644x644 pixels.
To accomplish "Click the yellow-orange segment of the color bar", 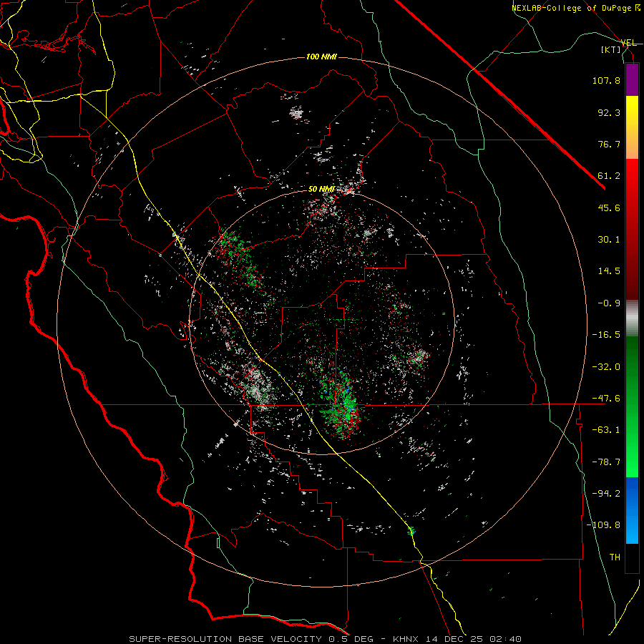I will (632, 127).
